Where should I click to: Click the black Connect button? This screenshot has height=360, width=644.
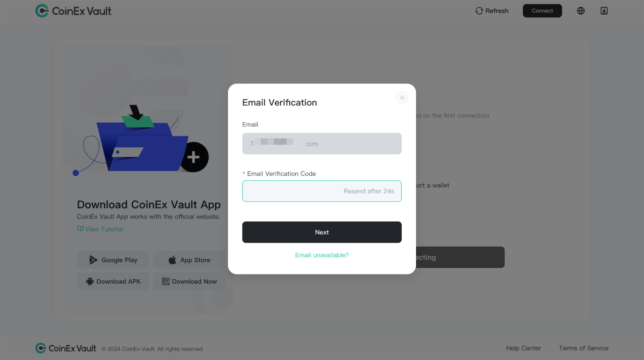(542, 11)
